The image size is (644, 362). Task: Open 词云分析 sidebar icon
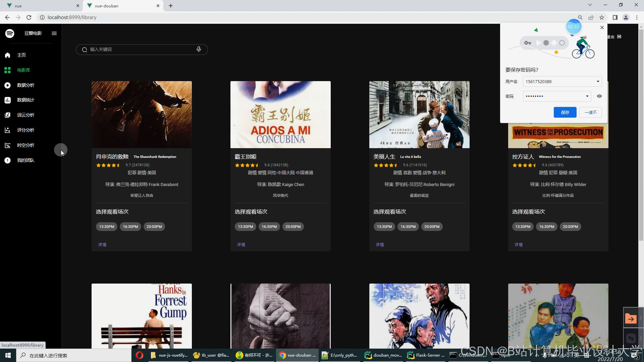(7, 115)
